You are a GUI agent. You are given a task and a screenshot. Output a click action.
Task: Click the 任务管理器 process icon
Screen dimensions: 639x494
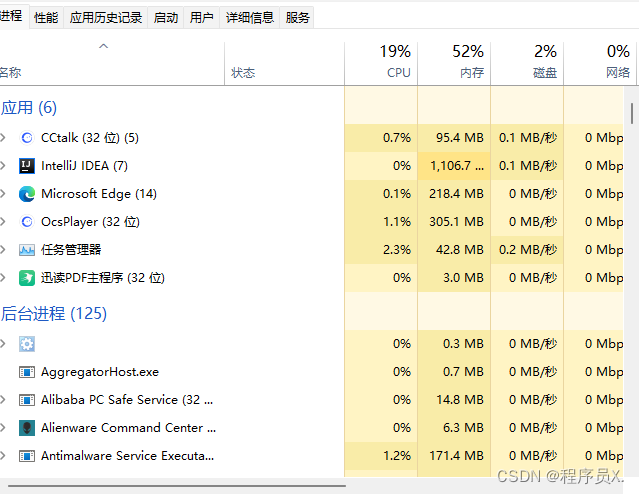(27, 250)
